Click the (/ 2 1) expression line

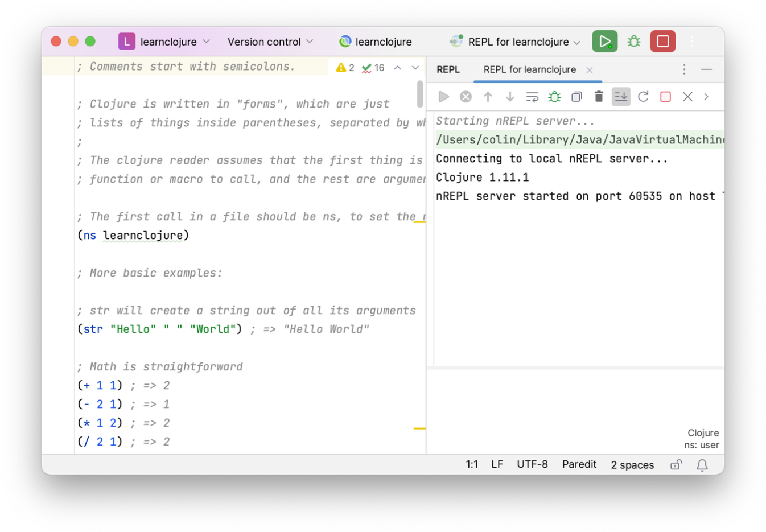tap(100, 442)
